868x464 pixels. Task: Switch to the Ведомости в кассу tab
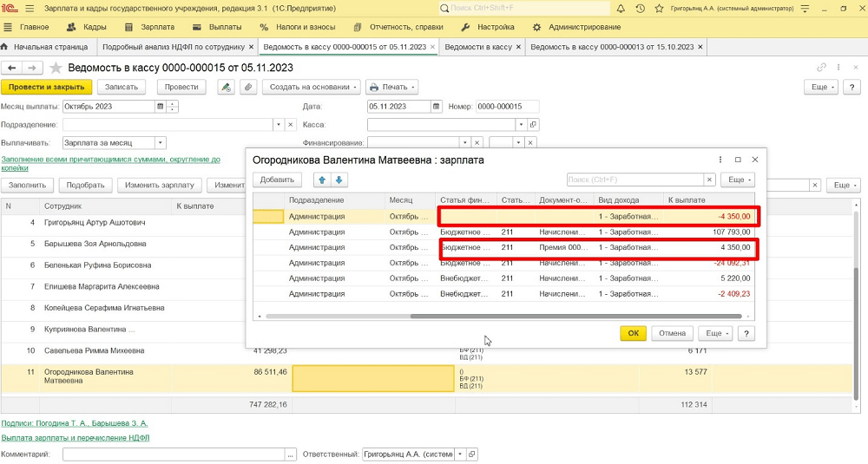pos(477,47)
